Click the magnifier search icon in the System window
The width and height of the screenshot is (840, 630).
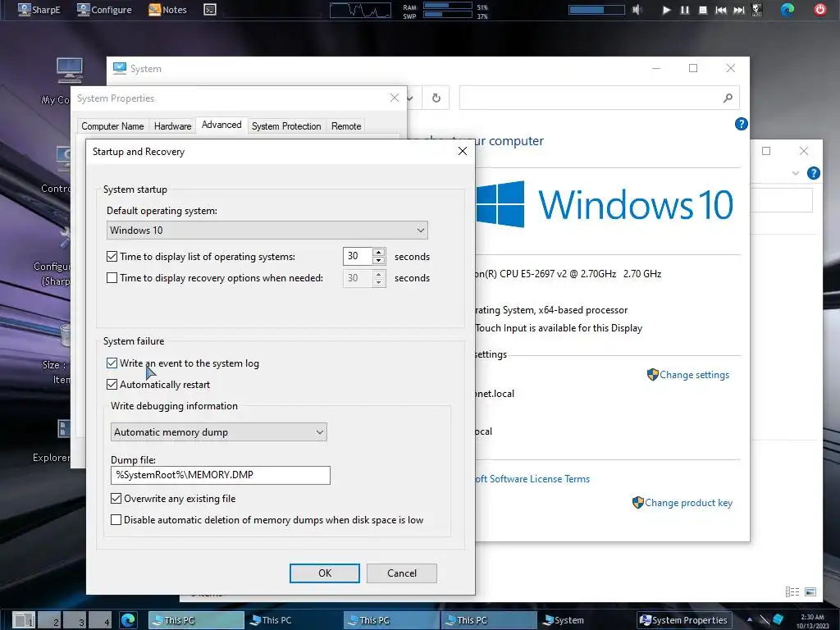pyautogui.click(x=728, y=98)
